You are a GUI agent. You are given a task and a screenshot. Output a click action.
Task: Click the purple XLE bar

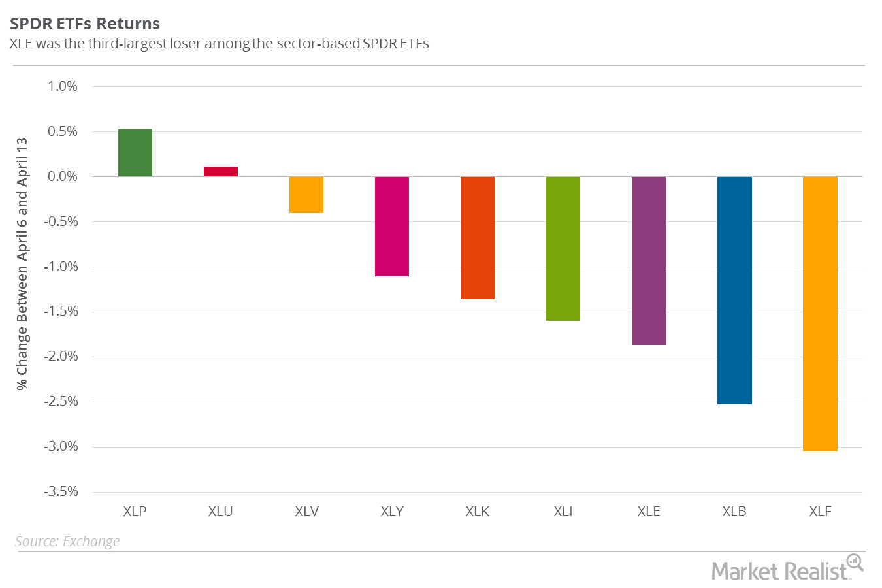(x=649, y=261)
